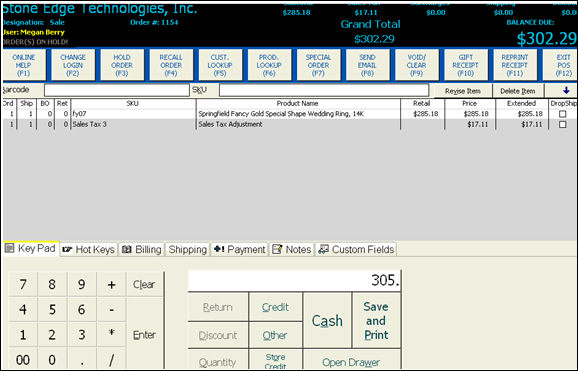Click the keypad amount display field

[x=295, y=281]
